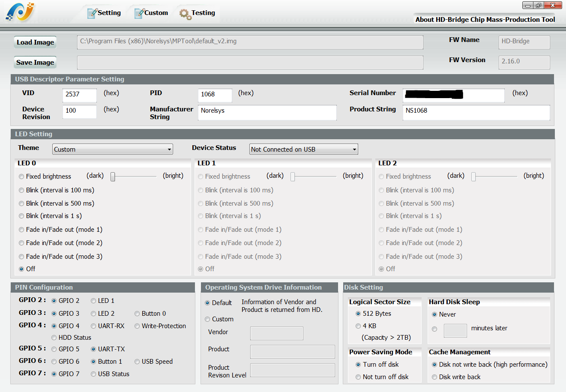Screen dimensions: 566x392
Task: Set GPIO 4 pin to Write-Protection
Action: point(160,326)
